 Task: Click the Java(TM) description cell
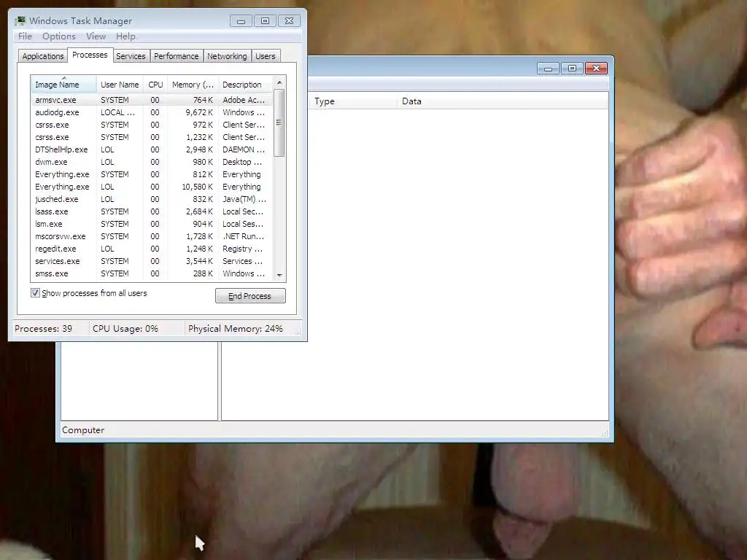click(x=244, y=199)
